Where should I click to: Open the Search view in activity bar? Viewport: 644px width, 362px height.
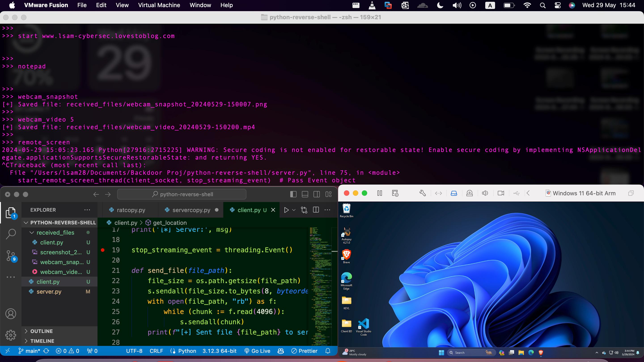coord(11,234)
